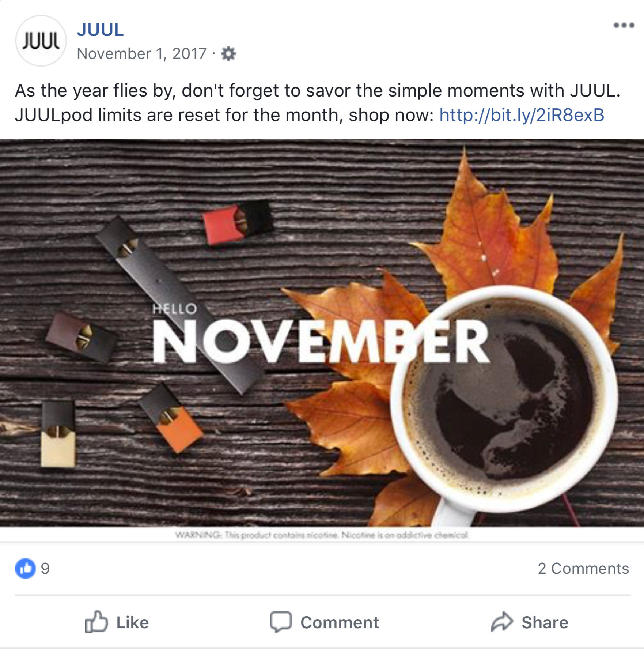Open the bit.ly shop now link

pyautogui.click(x=522, y=115)
